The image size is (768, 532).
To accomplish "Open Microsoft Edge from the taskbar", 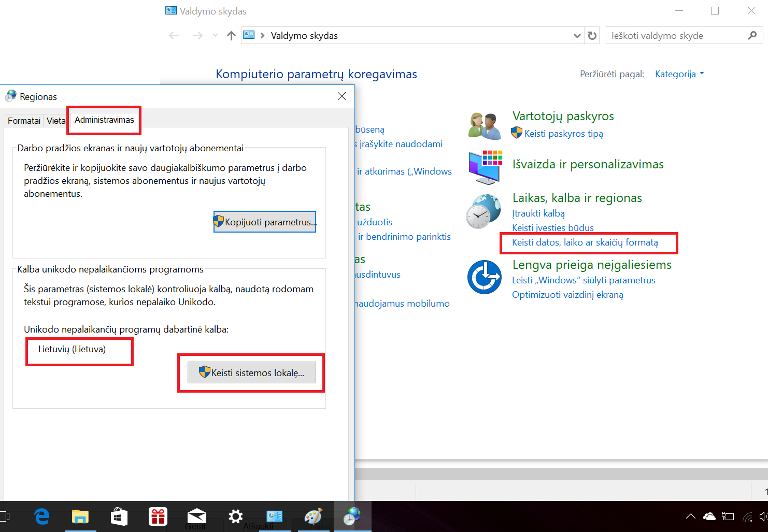I will 41,516.
